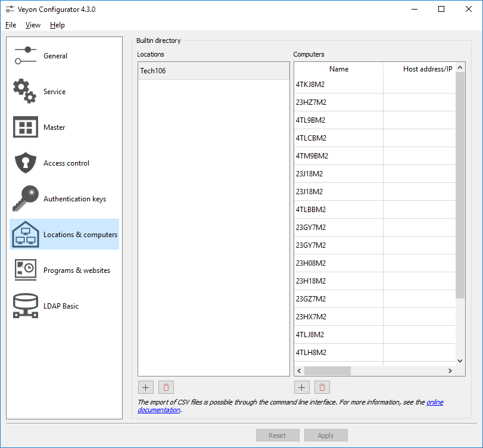Maximize the Veyon Configurator window
The width and height of the screenshot is (483, 448).
click(x=441, y=10)
